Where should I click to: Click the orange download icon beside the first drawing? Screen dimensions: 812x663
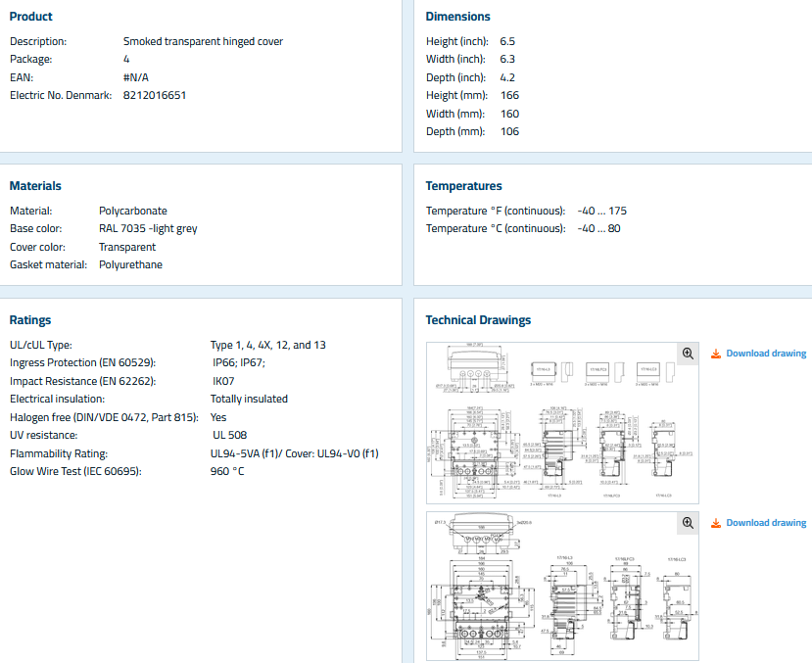tap(716, 354)
